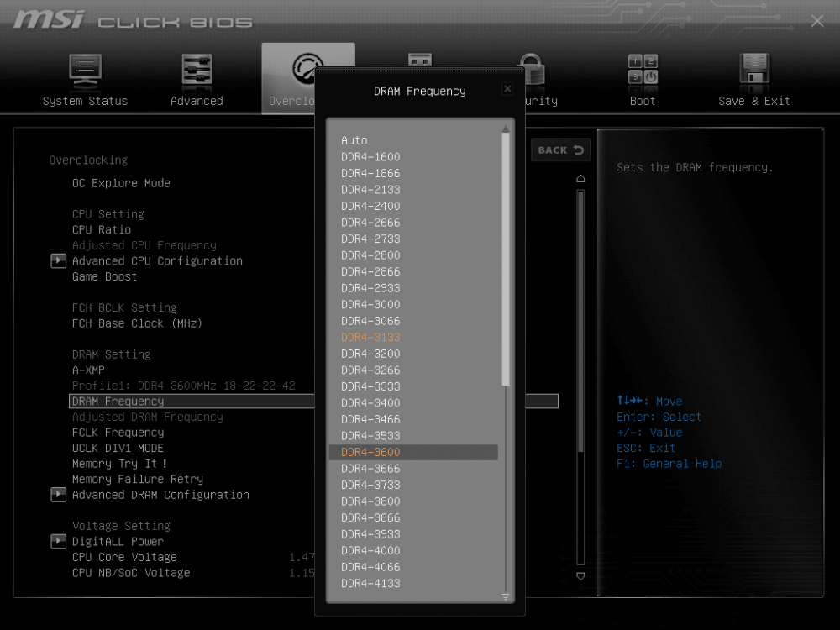Image resolution: width=840 pixels, height=630 pixels.
Task: Choose DDR4-2400 frequency option
Action: [x=370, y=207]
